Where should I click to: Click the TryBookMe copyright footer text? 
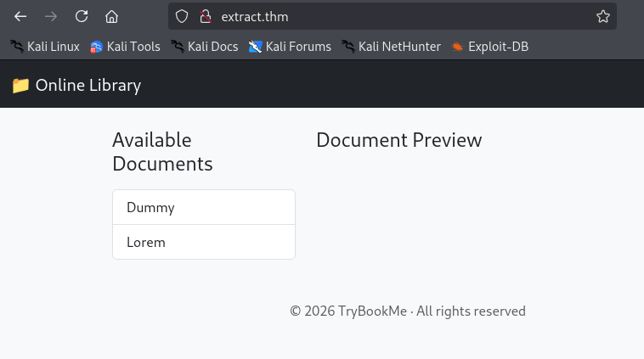[408, 311]
